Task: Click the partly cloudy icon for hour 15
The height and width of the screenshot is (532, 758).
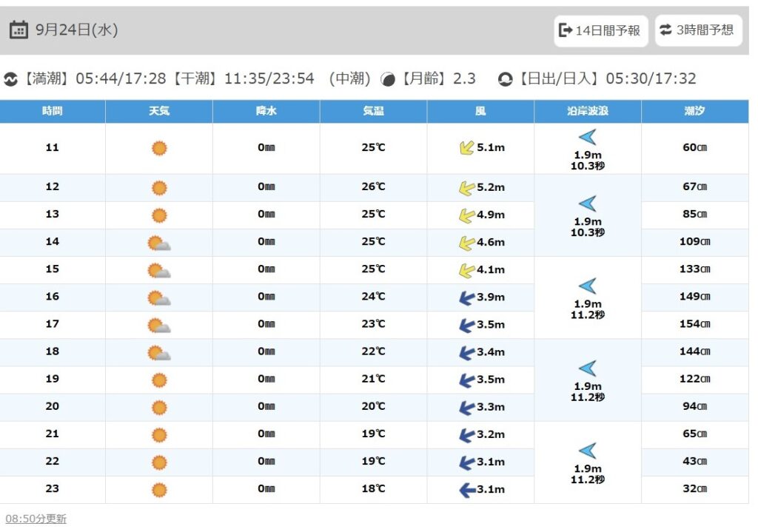Action: [x=159, y=271]
